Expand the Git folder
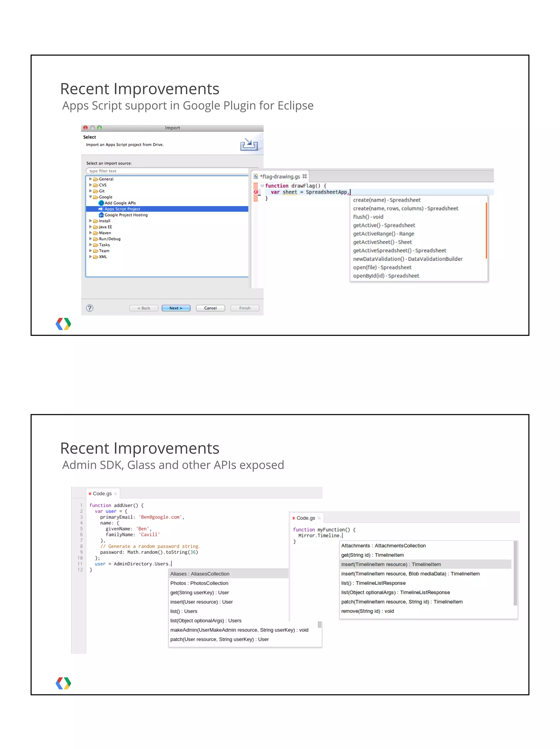 [x=90, y=191]
